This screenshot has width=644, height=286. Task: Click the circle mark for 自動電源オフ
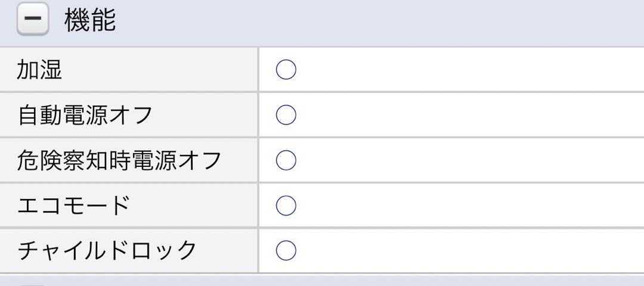coord(286,115)
